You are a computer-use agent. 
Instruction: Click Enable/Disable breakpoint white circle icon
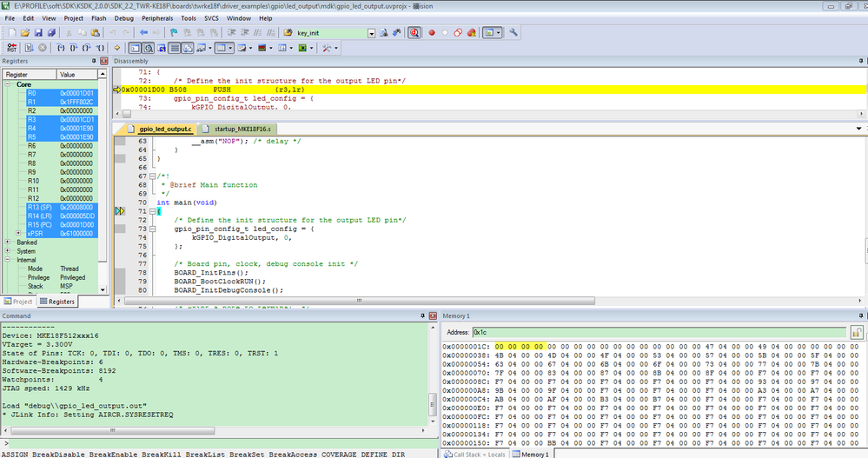[445, 33]
